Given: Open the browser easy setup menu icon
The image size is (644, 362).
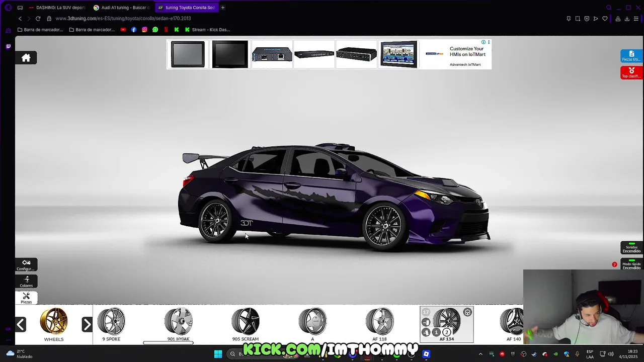Looking at the screenshot, I should pos(636,19).
